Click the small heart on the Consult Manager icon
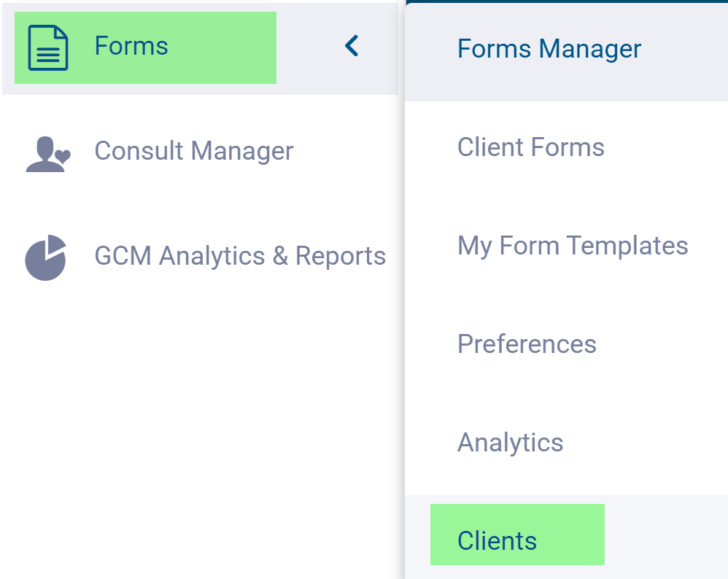Screen dimensions: 728x579 (x=63, y=155)
